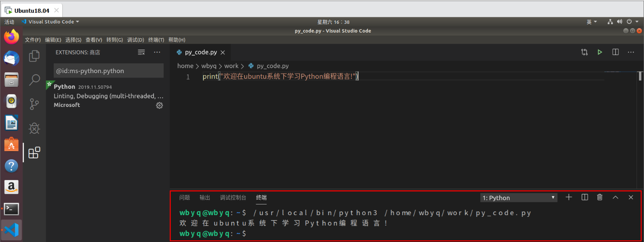The width and height of the screenshot is (644, 242).
Task: Split the terminal panel
Action: (585, 197)
